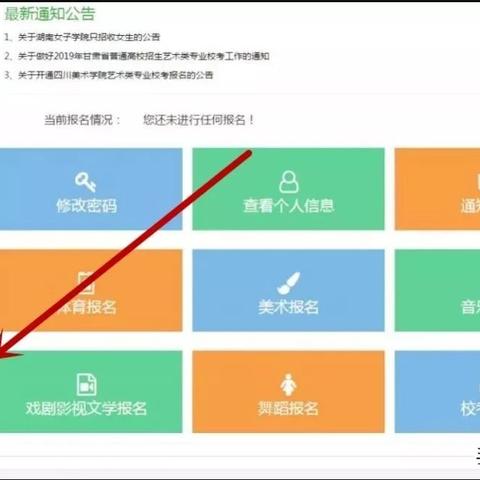Click the 最新通知公告 heading
This screenshot has width=480, height=480.
[50, 14]
